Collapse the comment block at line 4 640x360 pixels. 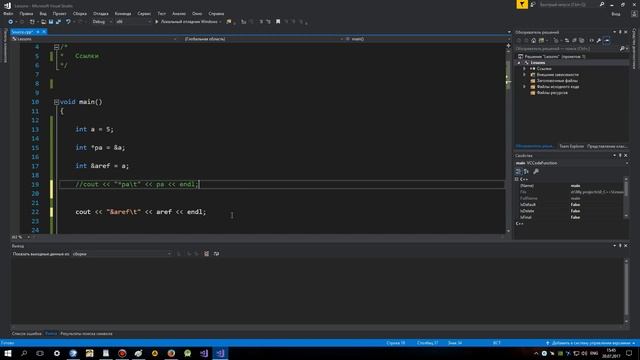coord(56,47)
